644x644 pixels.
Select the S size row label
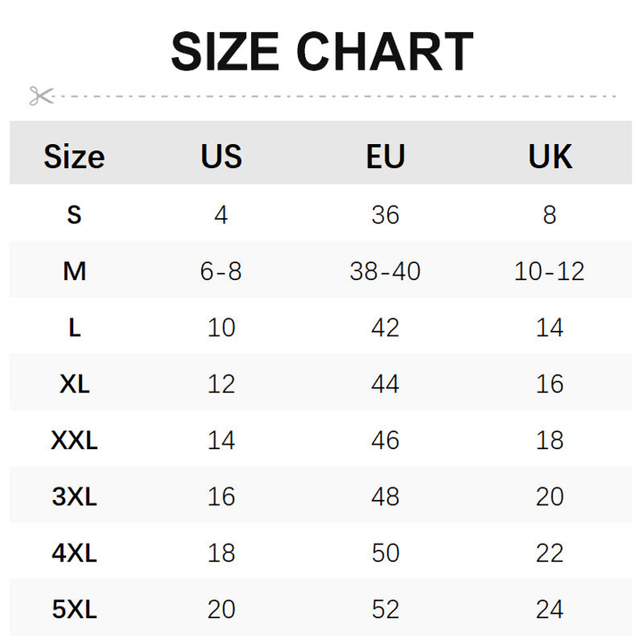[74, 215]
